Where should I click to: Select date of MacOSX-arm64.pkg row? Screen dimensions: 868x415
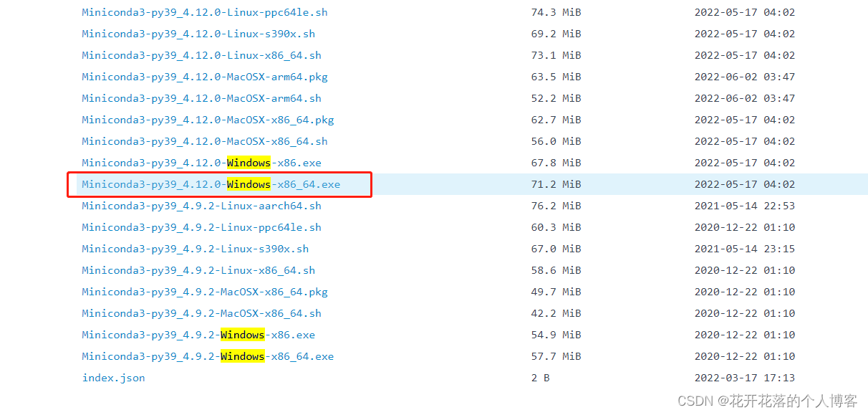click(745, 77)
